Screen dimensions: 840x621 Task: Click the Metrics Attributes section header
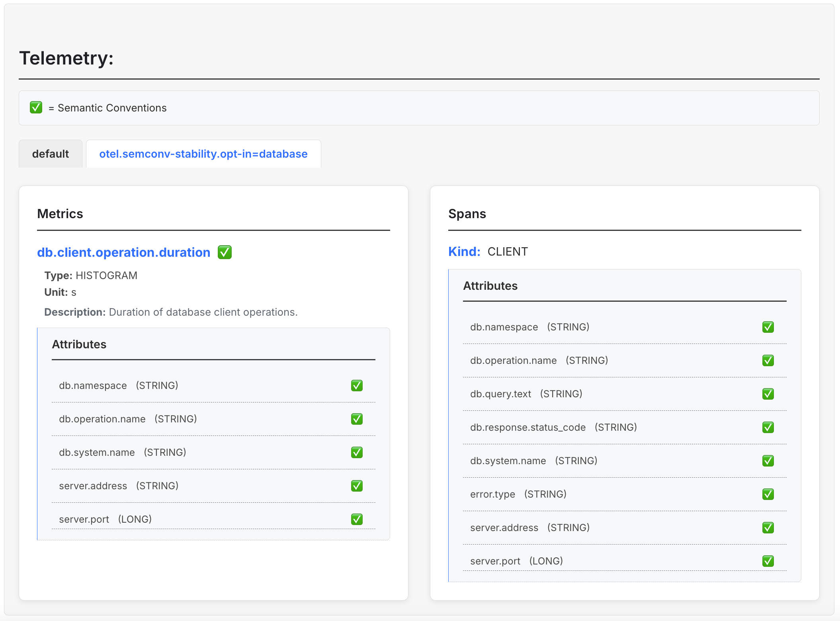79,344
